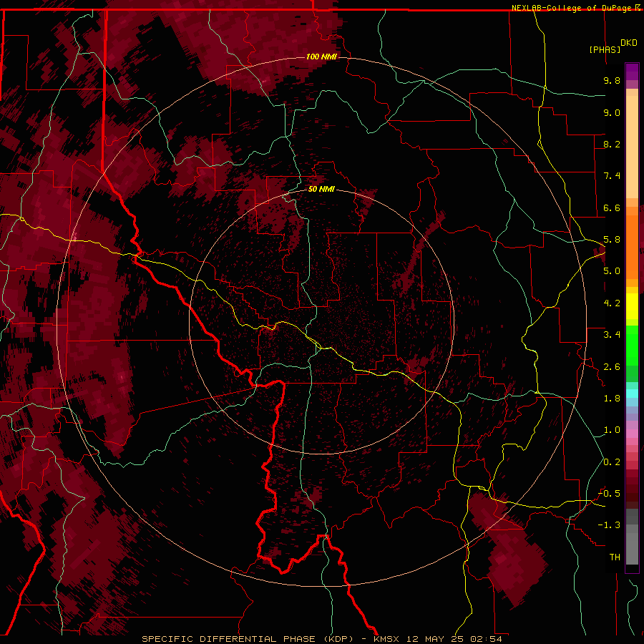Click the -1.3 color scale value
Image resolution: width=644 pixels, height=644 pixels.
point(609,525)
